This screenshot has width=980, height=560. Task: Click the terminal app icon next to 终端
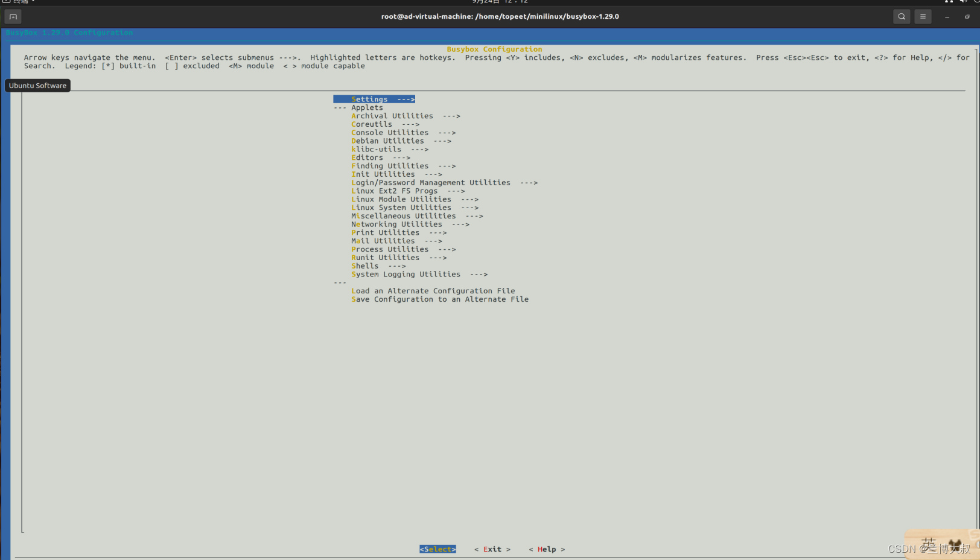pyautogui.click(x=5, y=2)
